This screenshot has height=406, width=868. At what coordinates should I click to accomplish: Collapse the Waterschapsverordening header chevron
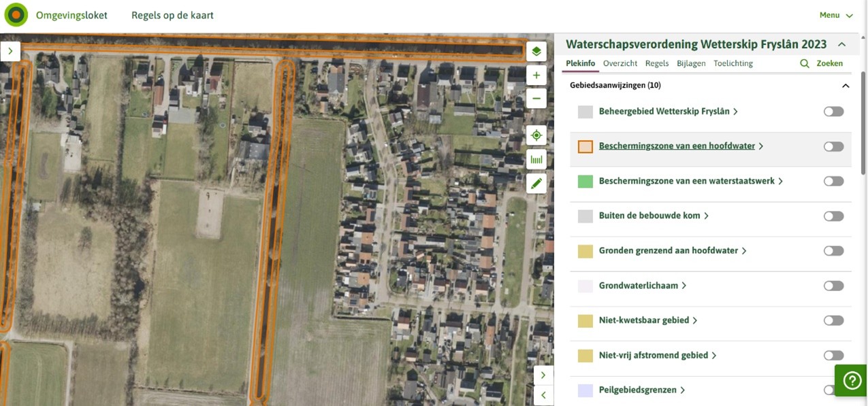coord(841,44)
